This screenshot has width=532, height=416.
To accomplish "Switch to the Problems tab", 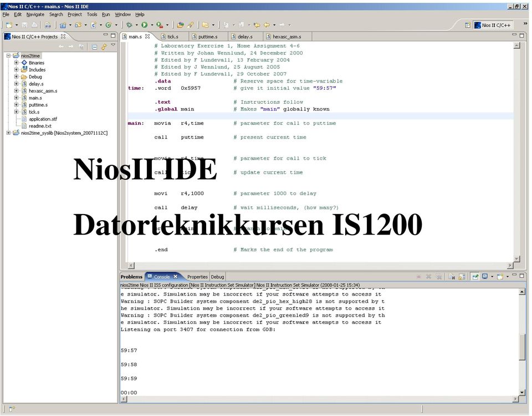I will pos(132,277).
